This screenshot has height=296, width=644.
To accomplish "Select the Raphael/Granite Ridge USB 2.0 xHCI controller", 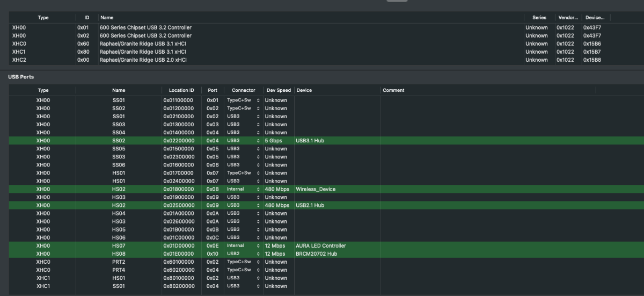I will (x=143, y=60).
